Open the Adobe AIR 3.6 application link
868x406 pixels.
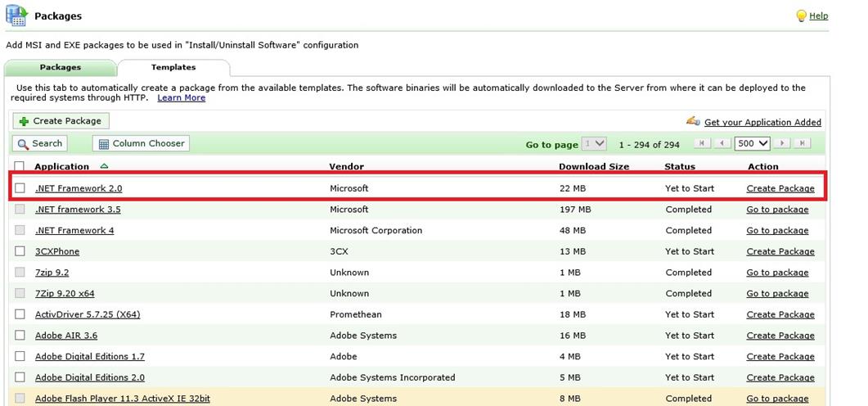[66, 336]
